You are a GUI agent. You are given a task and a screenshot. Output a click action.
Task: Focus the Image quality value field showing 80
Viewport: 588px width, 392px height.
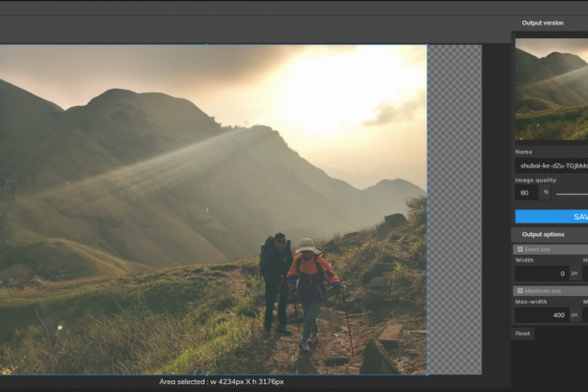pos(526,193)
